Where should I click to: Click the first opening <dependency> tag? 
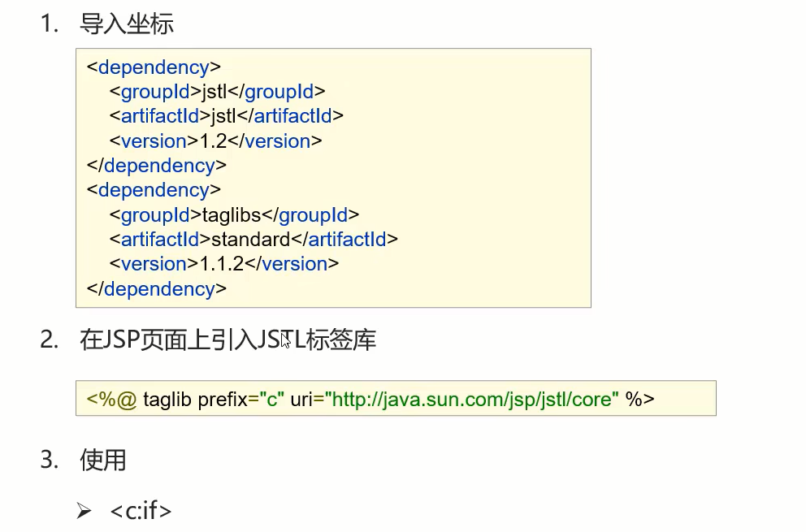click(154, 67)
